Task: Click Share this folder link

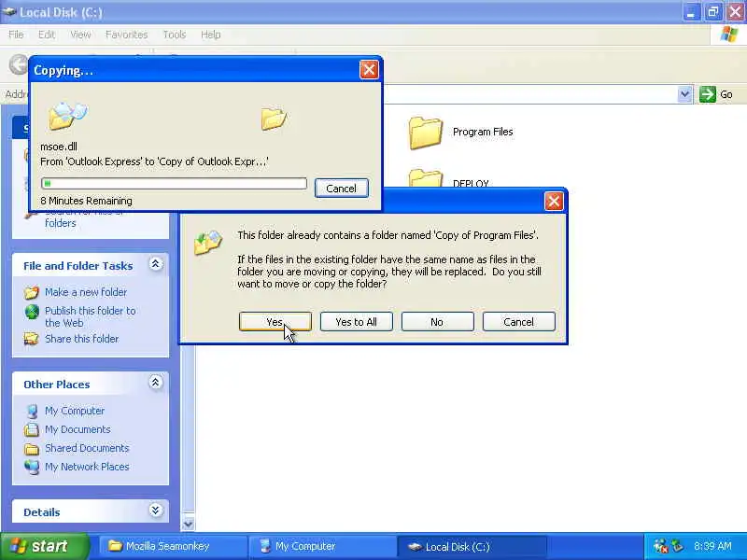Action: point(81,339)
